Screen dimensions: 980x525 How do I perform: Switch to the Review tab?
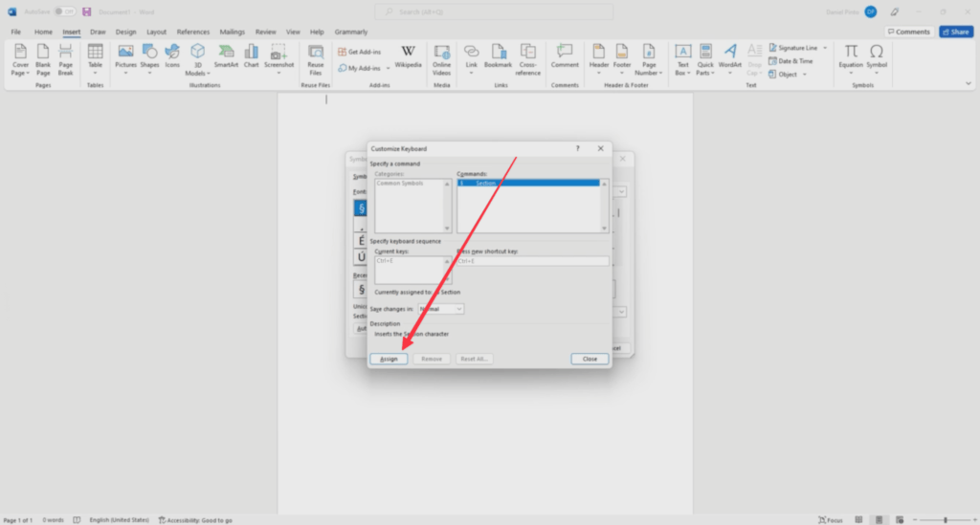(266, 32)
